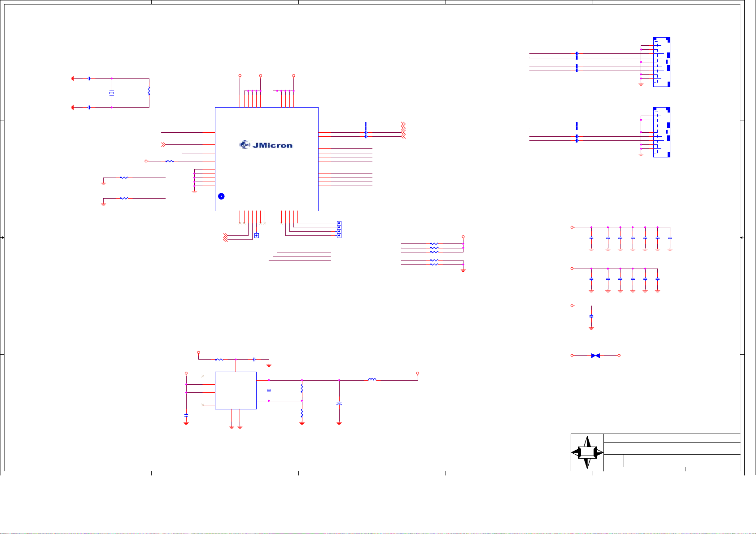
Task: Select the capacitor between the regulator output pins
Action: pos(269,391)
